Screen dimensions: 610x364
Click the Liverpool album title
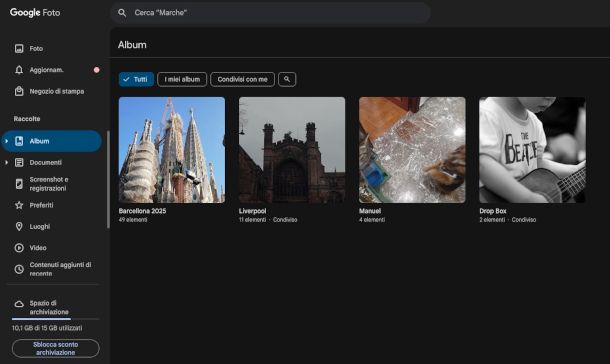pyautogui.click(x=252, y=211)
